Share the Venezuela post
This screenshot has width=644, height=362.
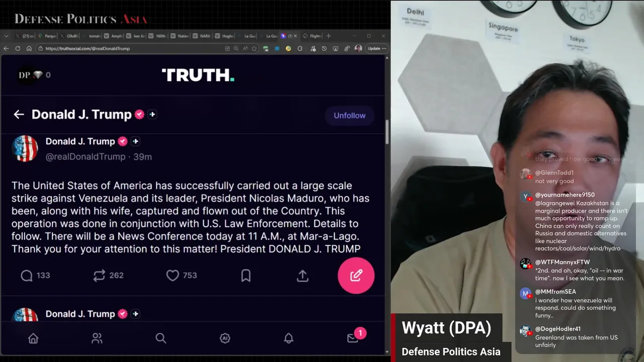[302, 275]
